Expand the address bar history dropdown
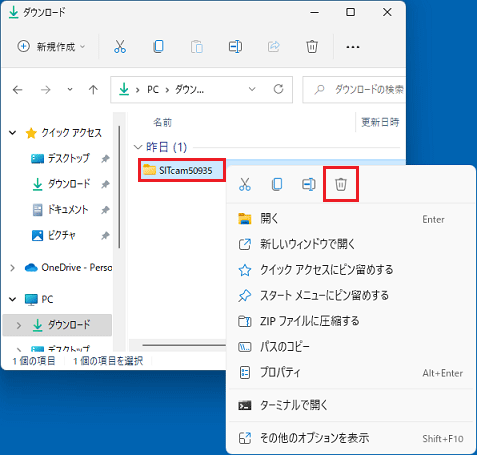The width and height of the screenshot is (477, 455). [x=252, y=89]
